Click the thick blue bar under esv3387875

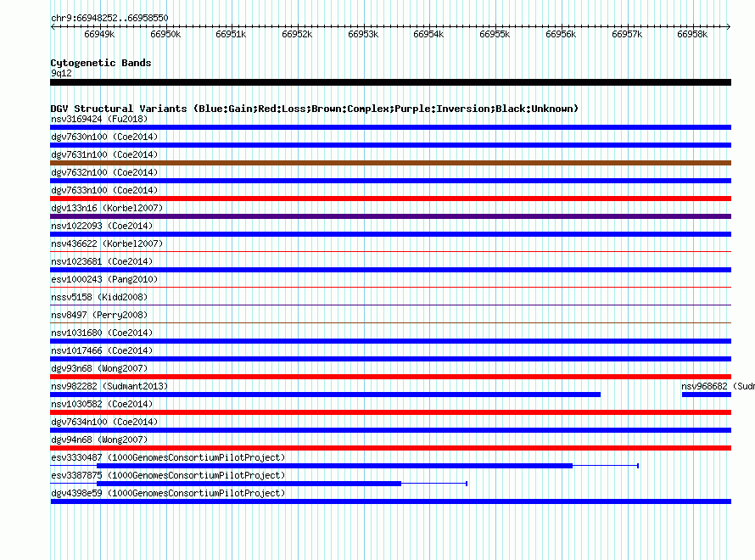[249, 484]
